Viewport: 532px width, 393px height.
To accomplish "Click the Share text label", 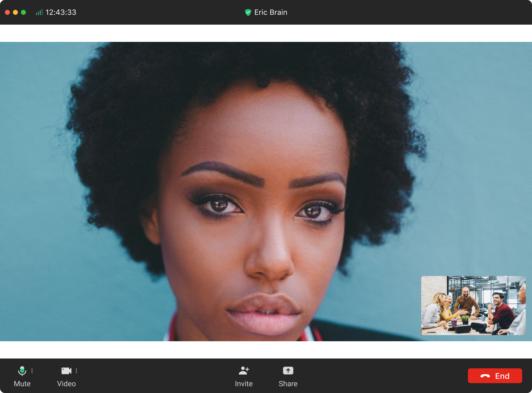I will click(288, 384).
